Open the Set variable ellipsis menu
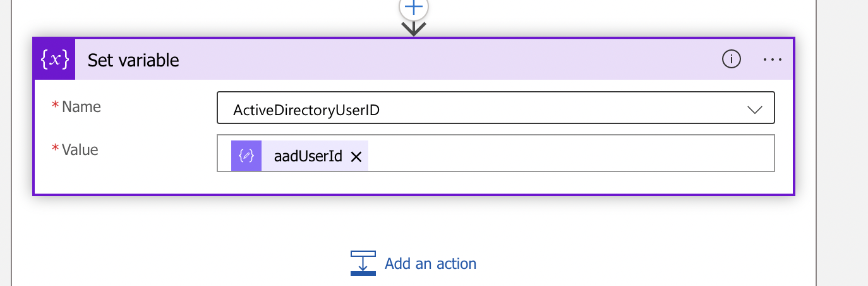The height and width of the screenshot is (286, 868). 773,59
